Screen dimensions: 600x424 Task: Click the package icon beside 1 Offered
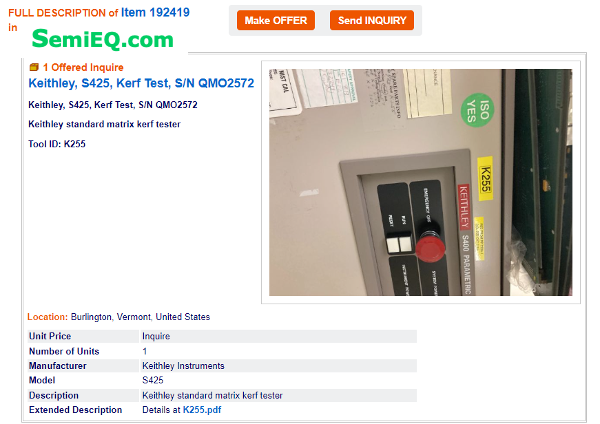point(34,67)
